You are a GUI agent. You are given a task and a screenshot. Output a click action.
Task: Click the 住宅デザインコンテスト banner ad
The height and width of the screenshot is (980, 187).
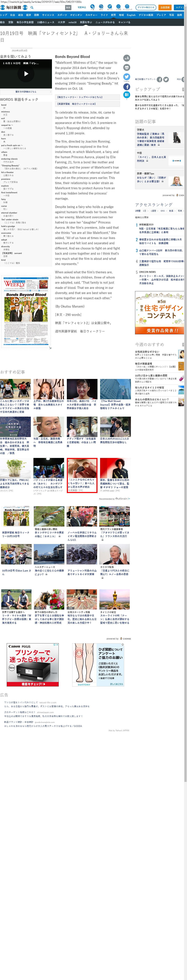click(x=160, y=313)
